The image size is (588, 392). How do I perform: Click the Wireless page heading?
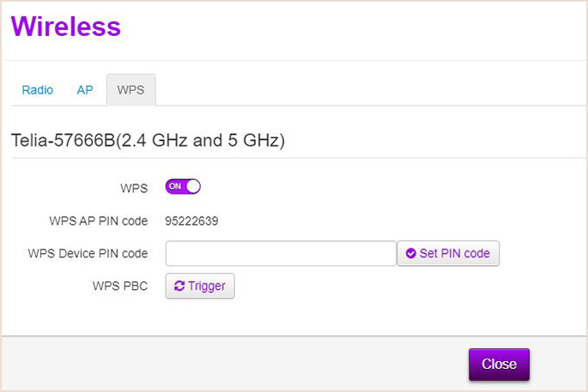pyautogui.click(x=66, y=27)
